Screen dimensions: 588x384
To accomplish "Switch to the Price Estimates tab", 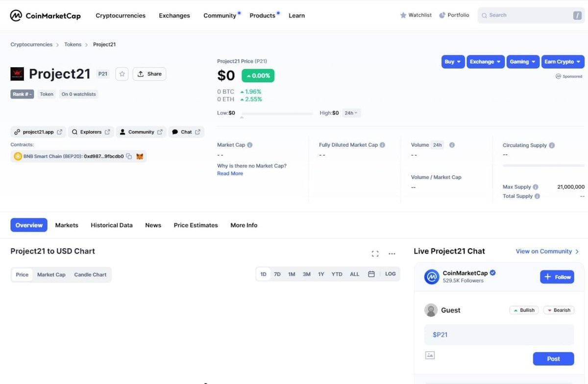I will [x=196, y=225].
